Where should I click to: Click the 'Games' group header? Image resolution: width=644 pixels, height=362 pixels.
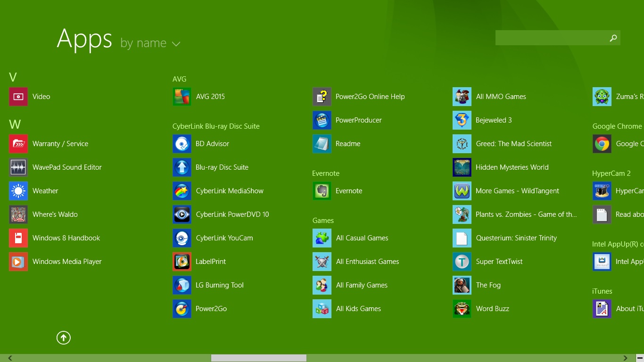323,221
